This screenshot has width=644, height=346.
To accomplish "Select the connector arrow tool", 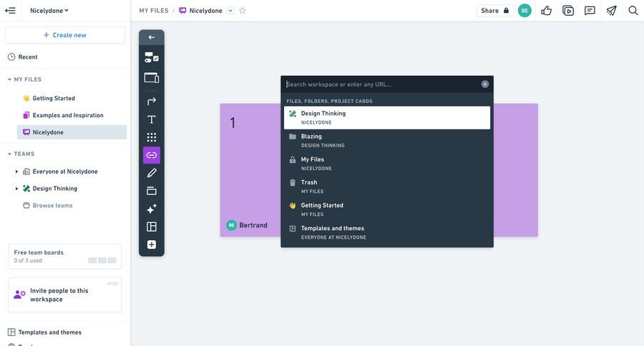I will coord(152,101).
